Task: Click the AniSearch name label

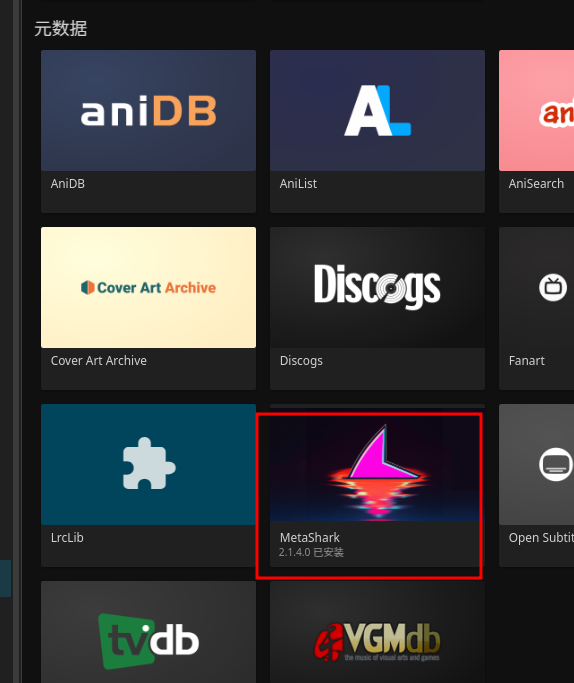Action: point(536,184)
